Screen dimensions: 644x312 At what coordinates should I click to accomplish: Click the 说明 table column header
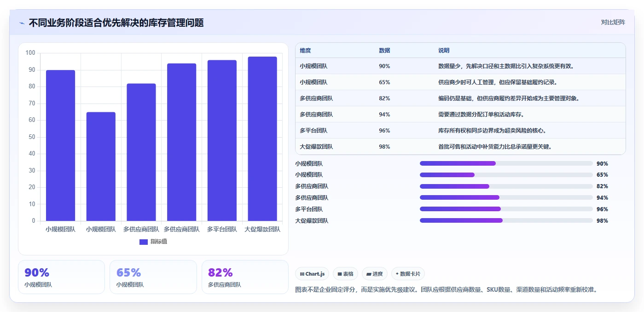pyautogui.click(x=444, y=51)
